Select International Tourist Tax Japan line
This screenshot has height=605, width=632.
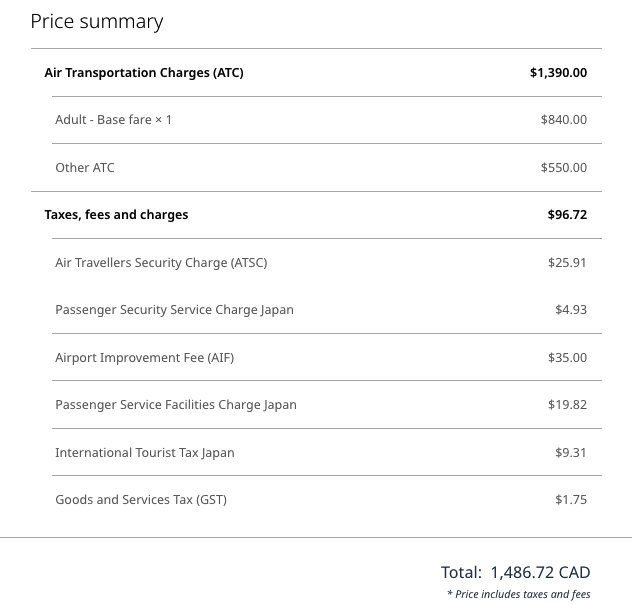(327, 453)
